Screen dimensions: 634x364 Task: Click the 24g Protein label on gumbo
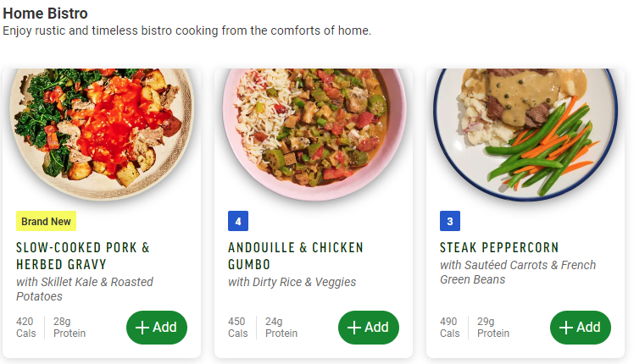point(281,328)
